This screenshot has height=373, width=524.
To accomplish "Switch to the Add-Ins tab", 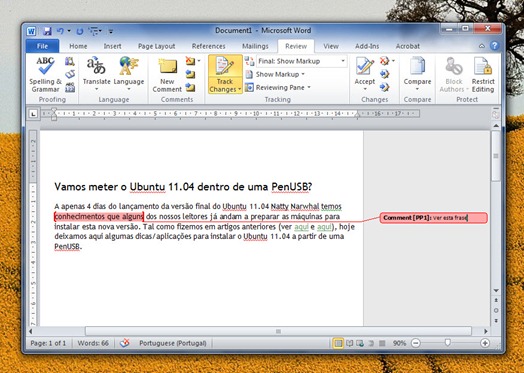I will pos(367,46).
